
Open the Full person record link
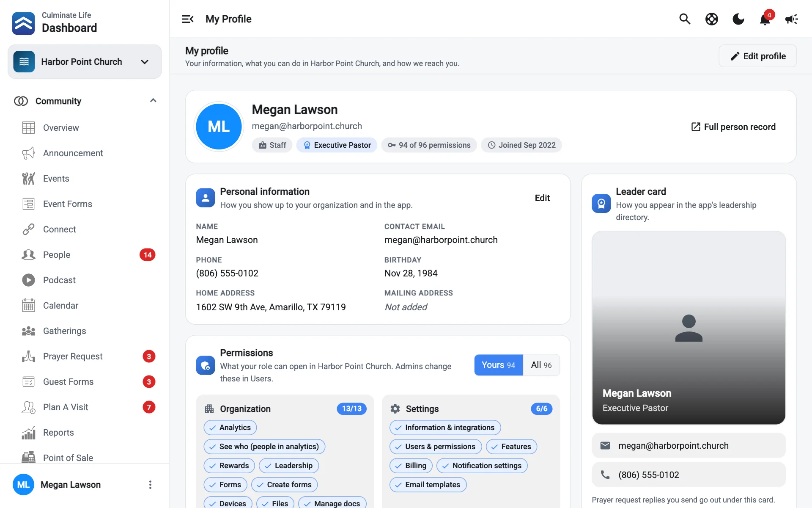733,127
